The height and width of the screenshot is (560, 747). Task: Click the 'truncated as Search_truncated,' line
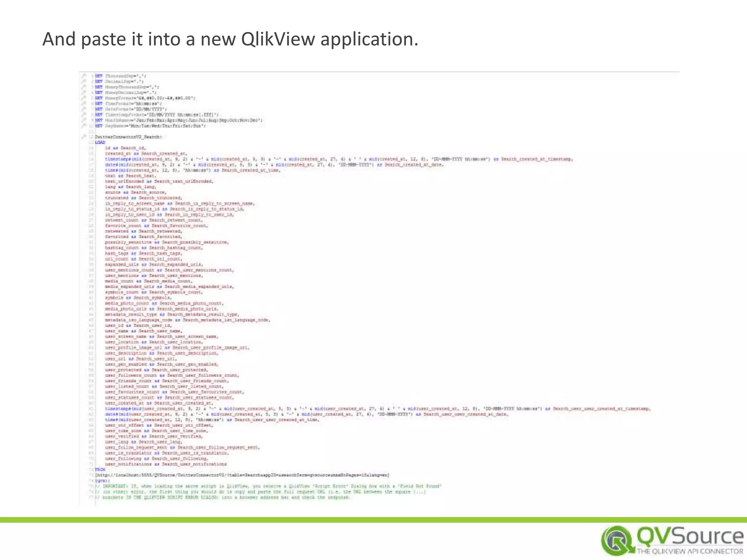point(144,198)
